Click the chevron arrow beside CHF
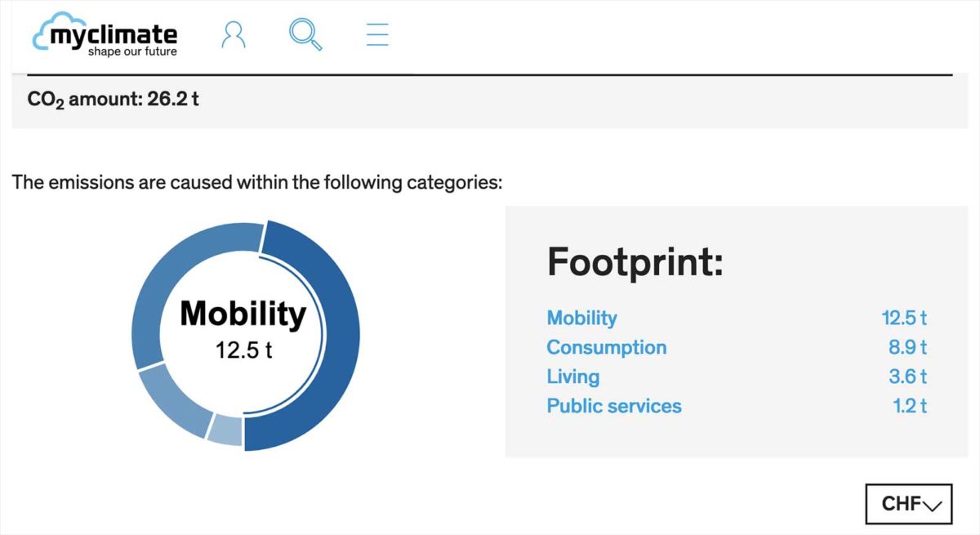This screenshot has height=535, width=980. pyautogui.click(x=933, y=506)
